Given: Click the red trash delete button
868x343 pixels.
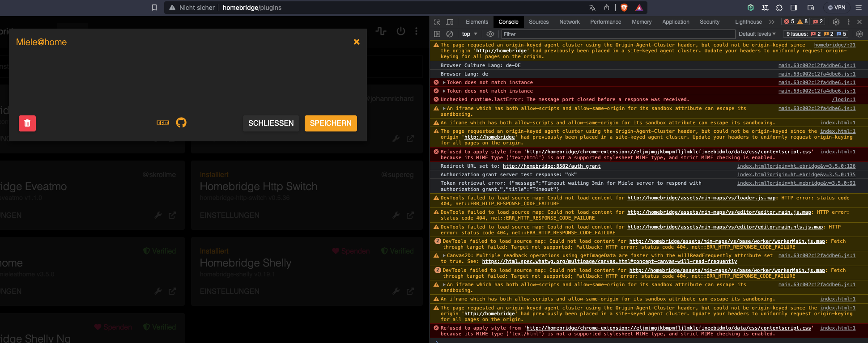Looking at the screenshot, I should 27,123.
